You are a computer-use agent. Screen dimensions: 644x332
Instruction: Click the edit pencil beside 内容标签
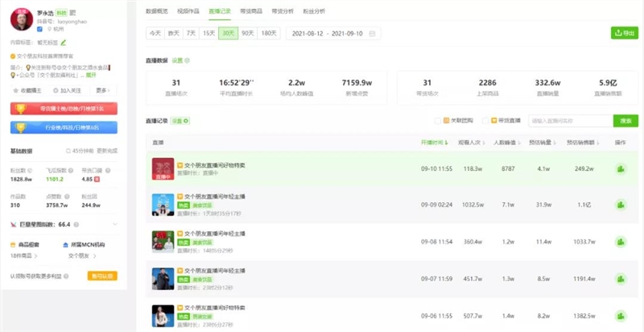point(64,43)
